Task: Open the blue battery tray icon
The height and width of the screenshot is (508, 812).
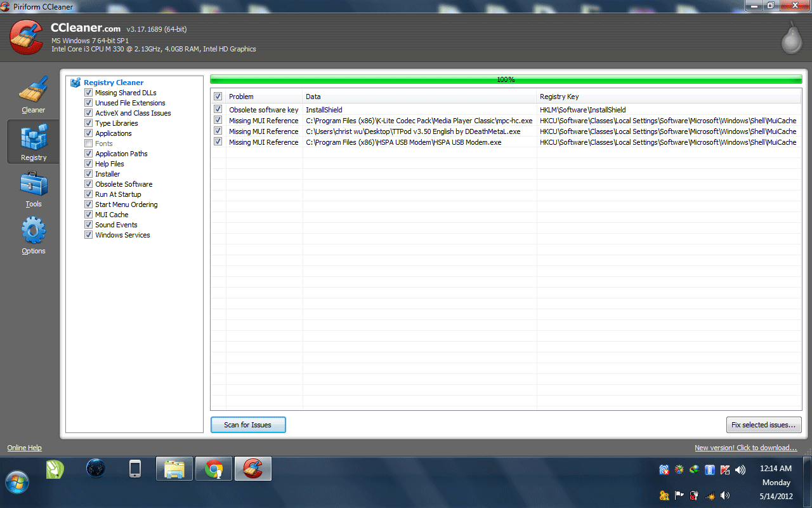Action: 710,470
